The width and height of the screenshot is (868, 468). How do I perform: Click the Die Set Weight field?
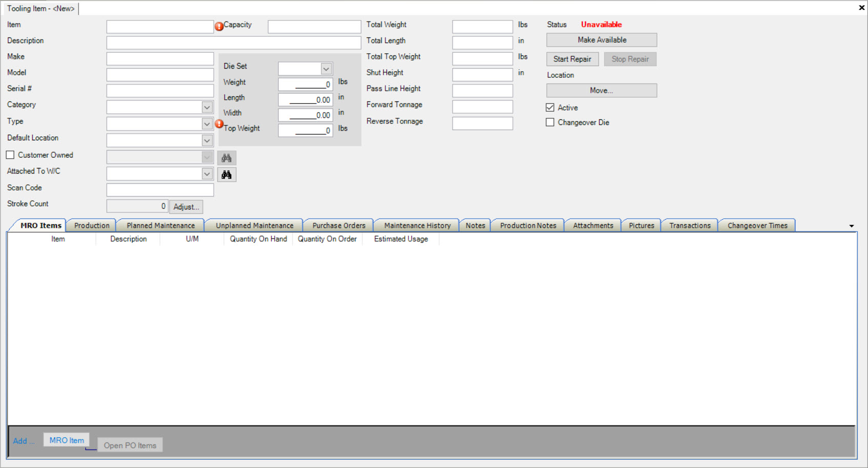305,84
